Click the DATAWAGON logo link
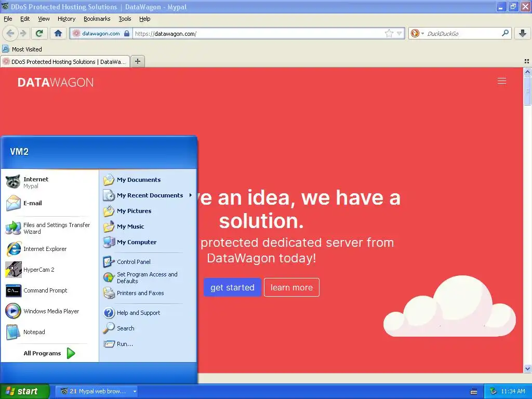The image size is (532, 399). tap(55, 83)
